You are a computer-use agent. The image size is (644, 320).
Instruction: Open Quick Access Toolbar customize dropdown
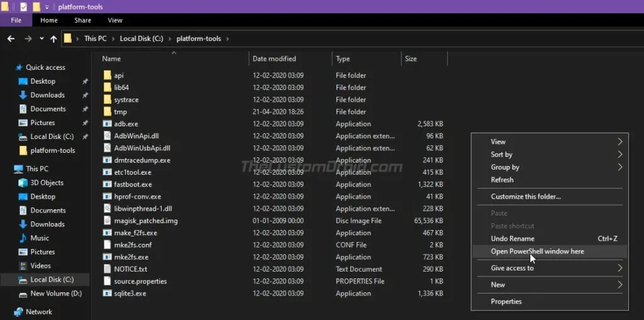coord(47,7)
